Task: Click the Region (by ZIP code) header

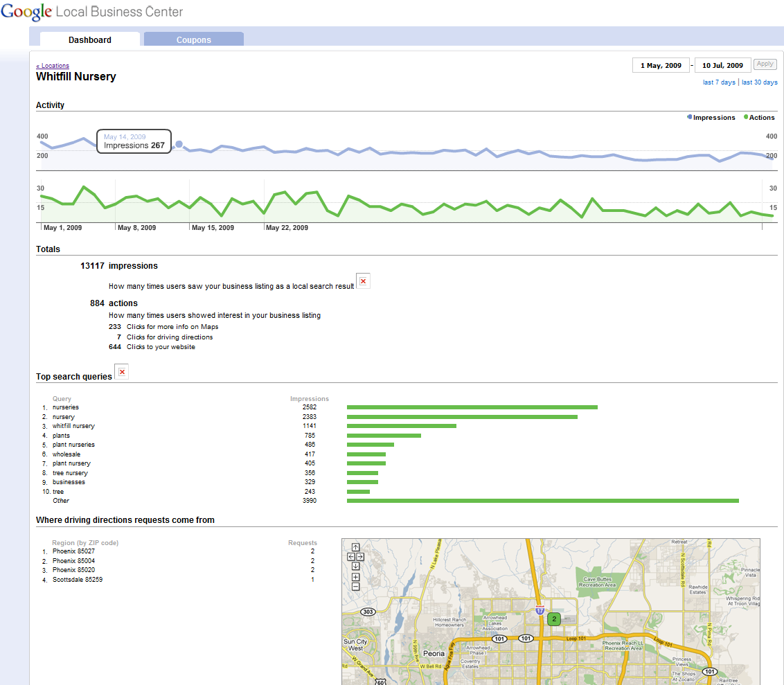Action: click(85, 543)
